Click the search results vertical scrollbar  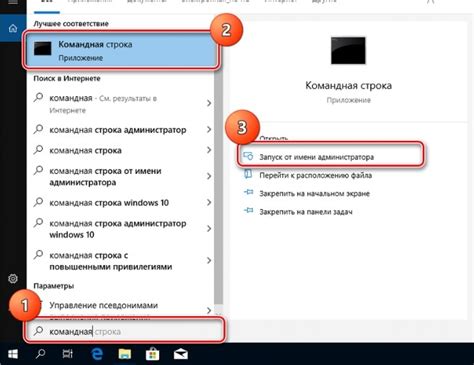219,187
